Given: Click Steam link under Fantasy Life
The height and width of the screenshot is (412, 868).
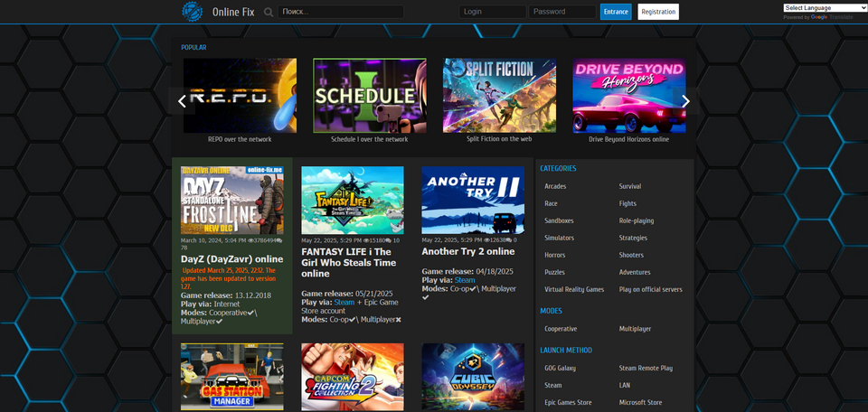Looking at the screenshot, I should coord(344,303).
